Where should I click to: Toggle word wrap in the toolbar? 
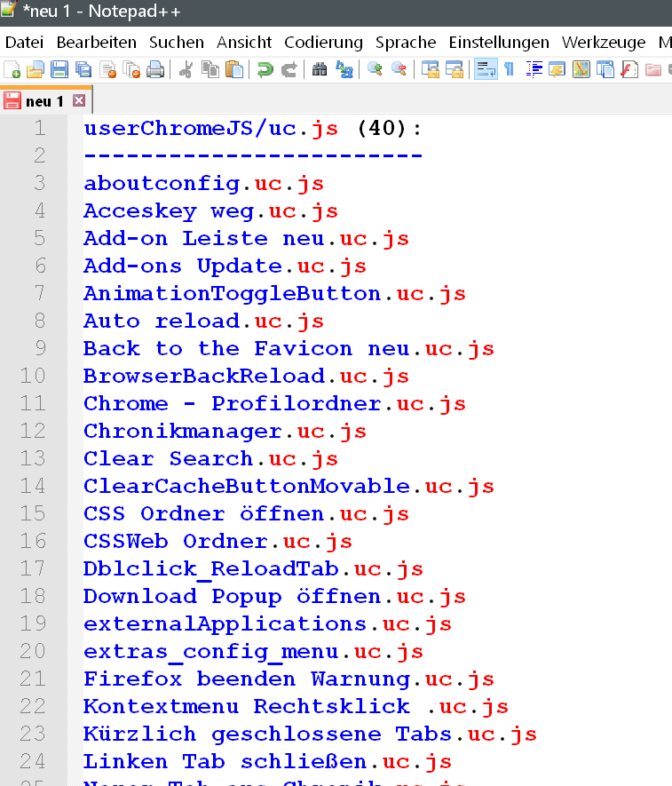pyautogui.click(x=486, y=69)
